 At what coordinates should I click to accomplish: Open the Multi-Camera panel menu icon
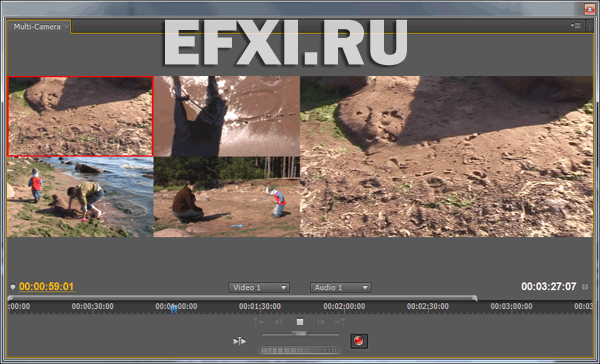click(576, 26)
